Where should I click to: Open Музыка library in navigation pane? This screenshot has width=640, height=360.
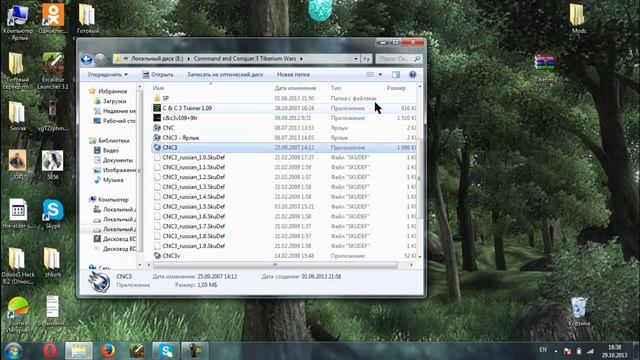[113, 180]
